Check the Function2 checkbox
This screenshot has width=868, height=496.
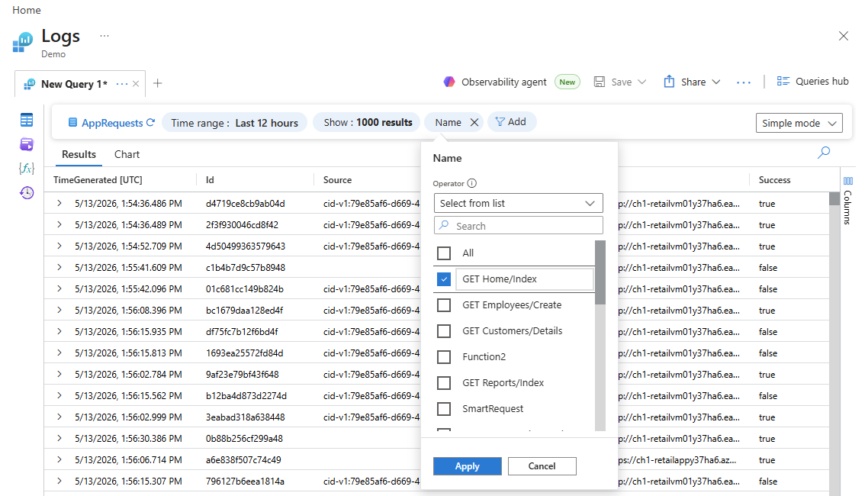click(x=444, y=357)
